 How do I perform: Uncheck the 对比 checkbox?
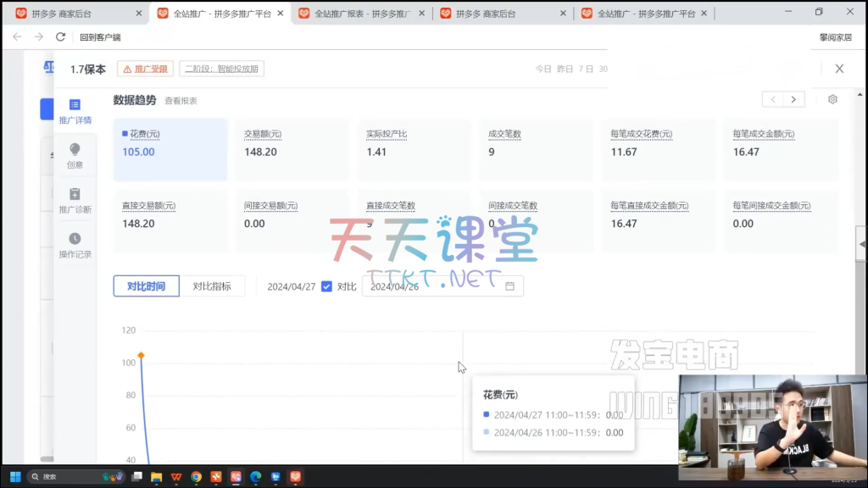point(326,286)
